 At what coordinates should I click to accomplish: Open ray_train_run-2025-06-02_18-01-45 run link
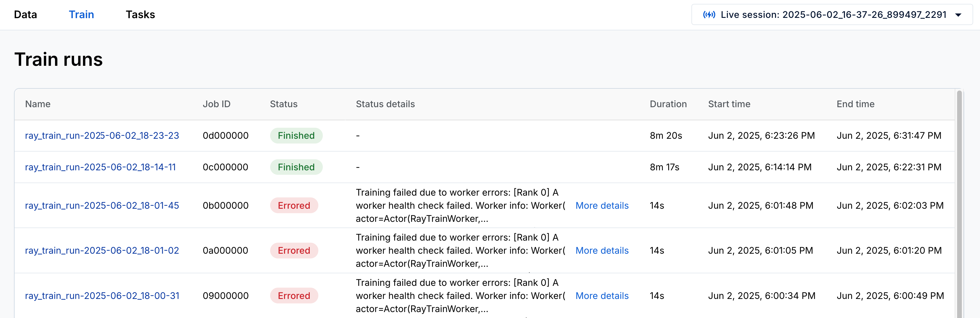coord(102,206)
